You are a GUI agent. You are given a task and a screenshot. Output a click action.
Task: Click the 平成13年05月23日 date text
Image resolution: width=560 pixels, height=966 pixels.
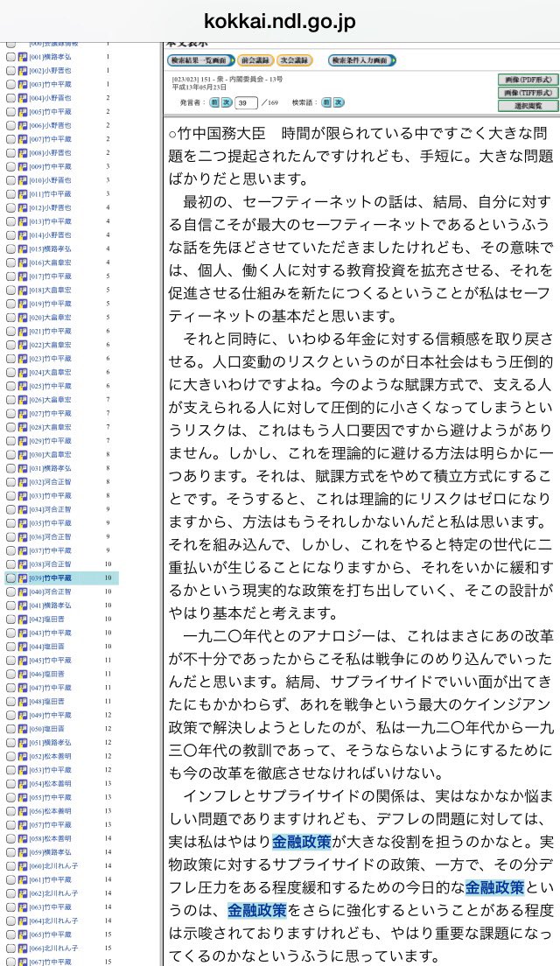click(200, 87)
